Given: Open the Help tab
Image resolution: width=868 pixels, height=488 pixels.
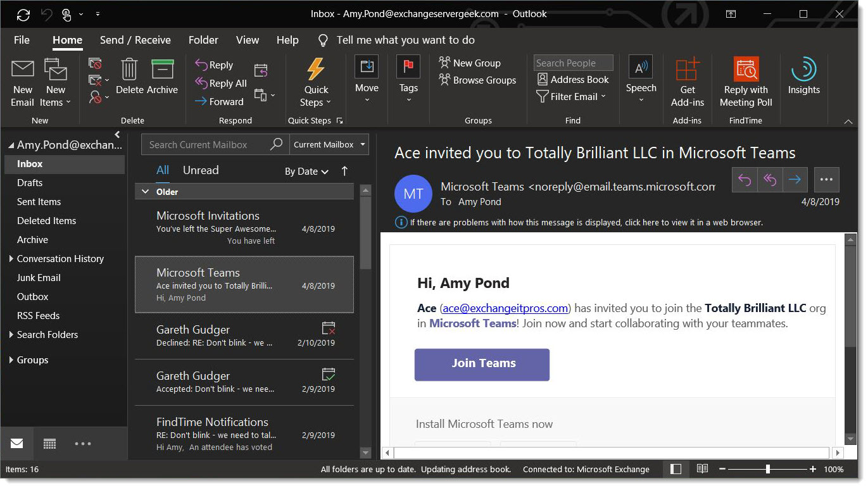Looking at the screenshot, I should (287, 40).
